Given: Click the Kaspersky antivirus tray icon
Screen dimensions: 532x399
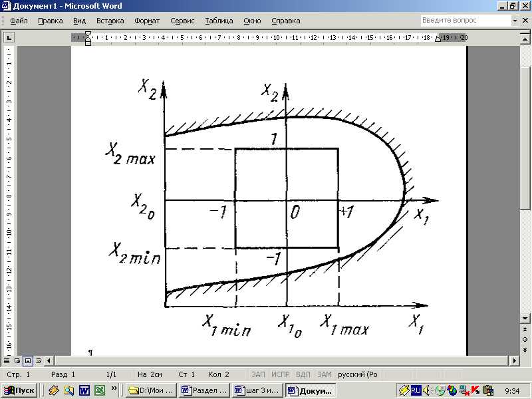Looking at the screenshot, I should pyautogui.click(x=475, y=390).
